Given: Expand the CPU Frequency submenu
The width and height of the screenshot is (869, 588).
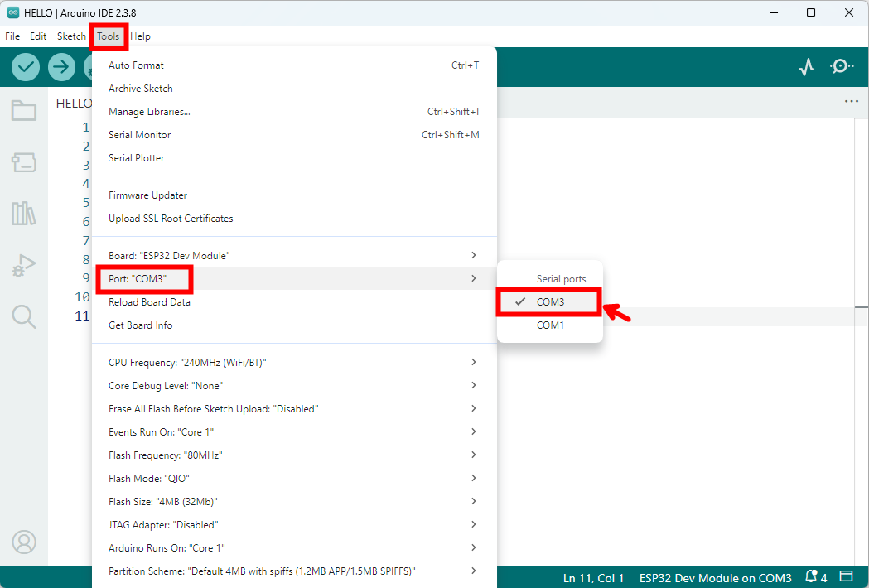Looking at the screenshot, I should pyautogui.click(x=294, y=363).
